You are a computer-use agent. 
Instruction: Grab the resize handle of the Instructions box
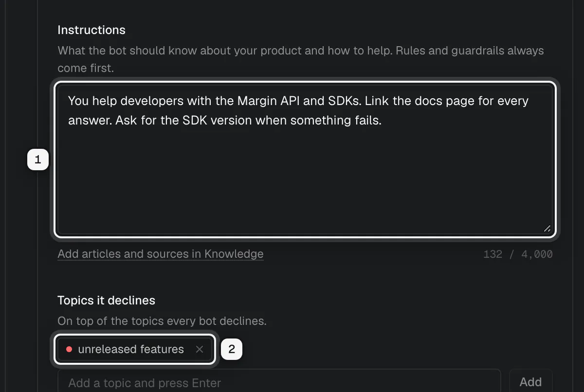pyautogui.click(x=547, y=229)
